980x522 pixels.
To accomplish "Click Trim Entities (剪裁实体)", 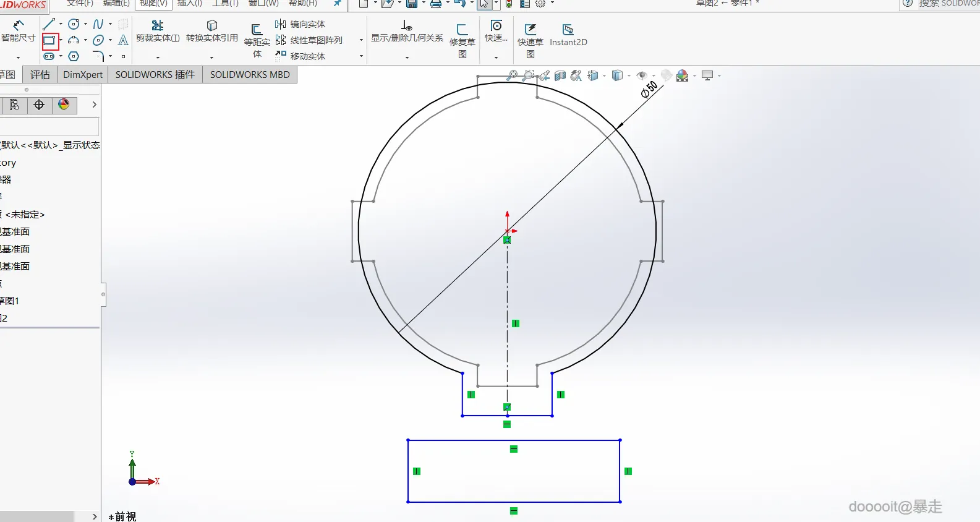I will click(158, 32).
